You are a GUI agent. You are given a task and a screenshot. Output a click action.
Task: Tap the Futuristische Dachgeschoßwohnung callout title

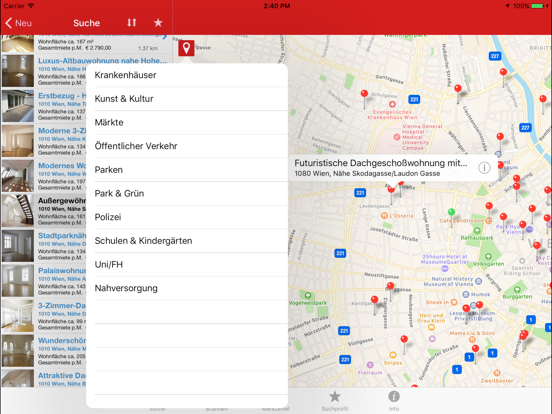tap(381, 163)
